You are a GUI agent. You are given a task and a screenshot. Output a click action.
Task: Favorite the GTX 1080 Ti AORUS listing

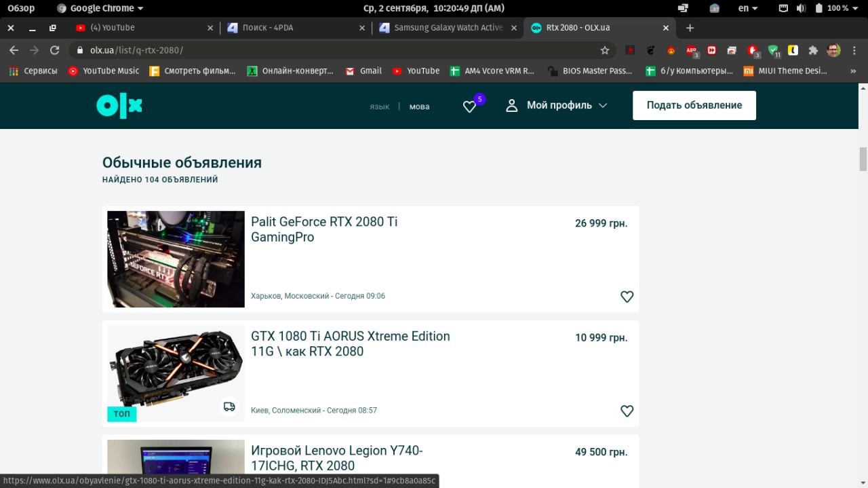pyautogui.click(x=627, y=411)
